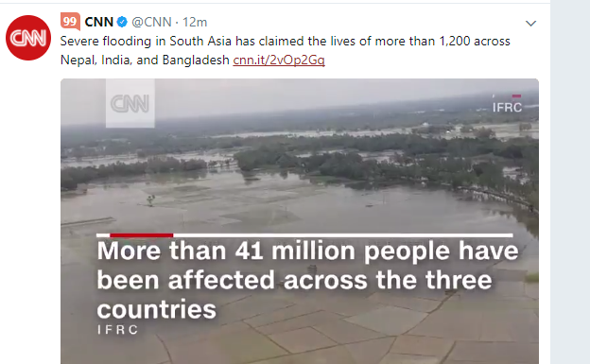Click the red segment of video progress bar
The image size is (590, 364).
point(142,235)
